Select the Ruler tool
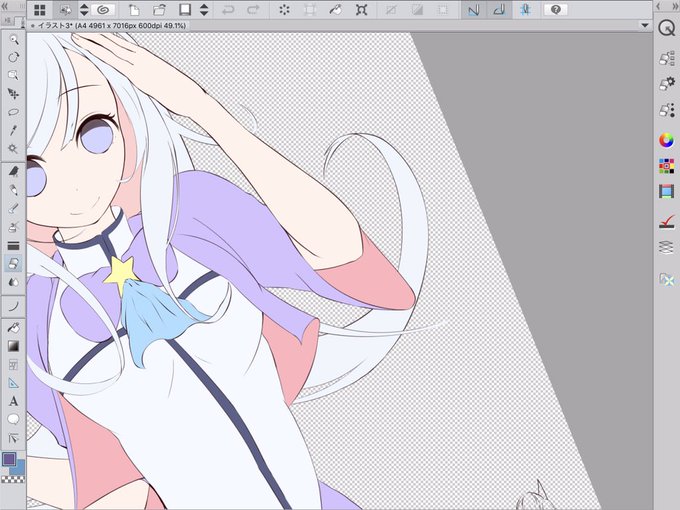This screenshot has height=510, width=680. (14, 382)
